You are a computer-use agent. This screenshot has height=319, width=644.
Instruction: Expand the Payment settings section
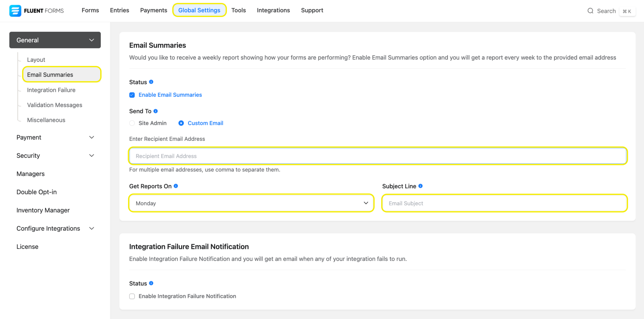click(x=92, y=137)
